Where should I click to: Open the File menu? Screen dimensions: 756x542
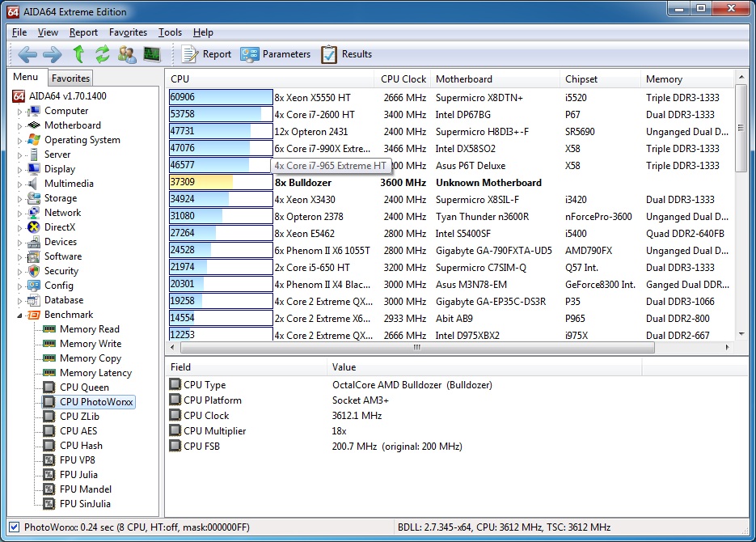click(19, 32)
